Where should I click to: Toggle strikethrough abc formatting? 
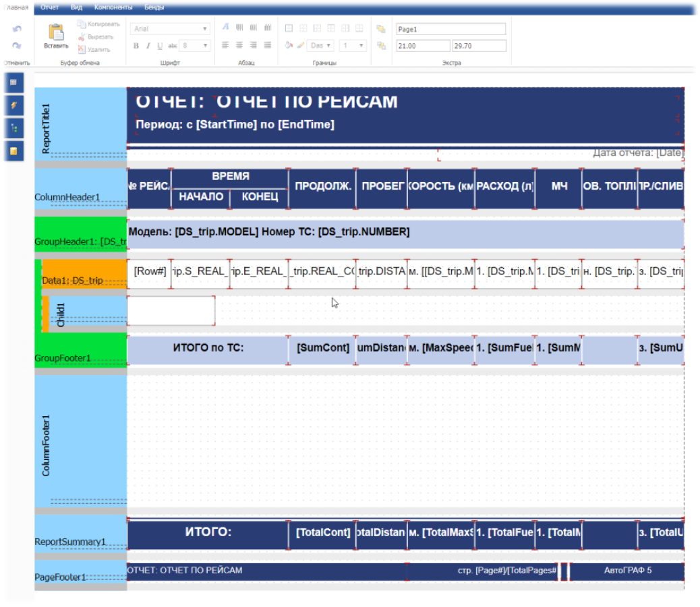173,46
